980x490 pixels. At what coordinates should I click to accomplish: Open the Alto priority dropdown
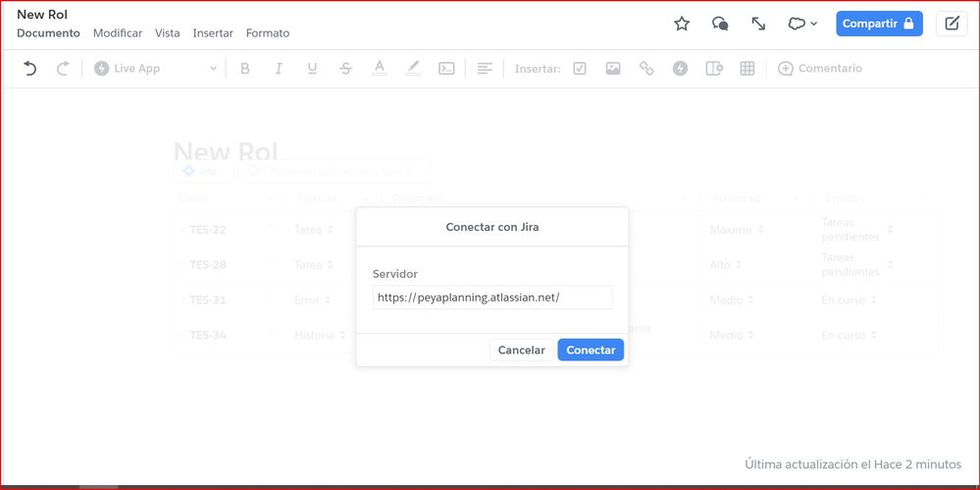(x=726, y=265)
